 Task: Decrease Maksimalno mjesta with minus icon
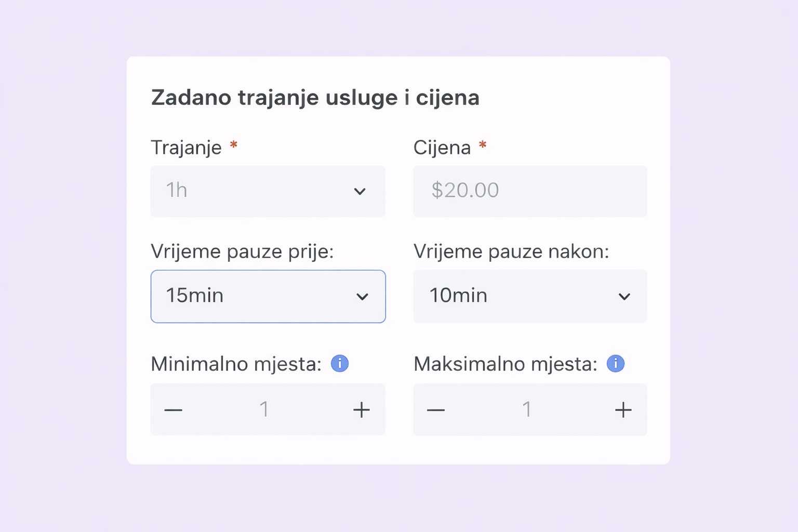click(436, 410)
